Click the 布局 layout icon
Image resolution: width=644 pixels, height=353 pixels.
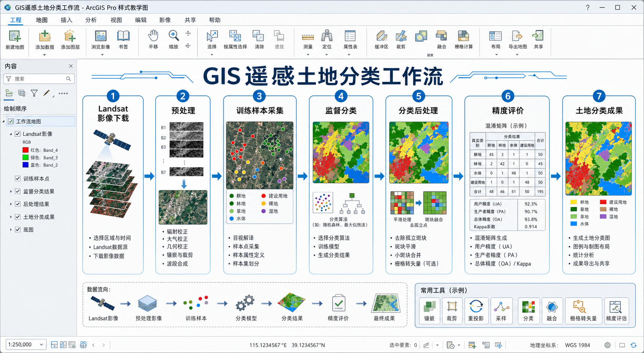pos(495,36)
